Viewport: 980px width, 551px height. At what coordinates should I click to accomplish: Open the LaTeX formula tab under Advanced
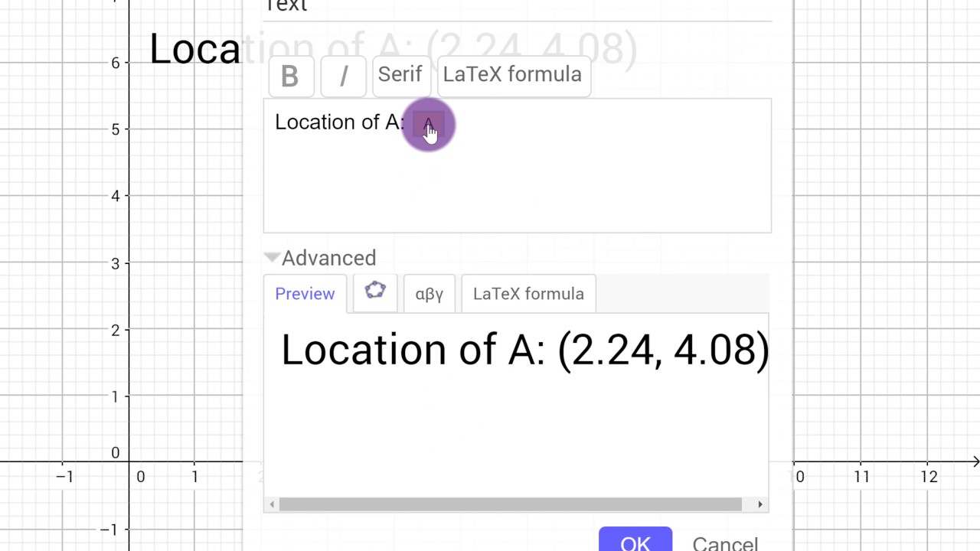[528, 294]
